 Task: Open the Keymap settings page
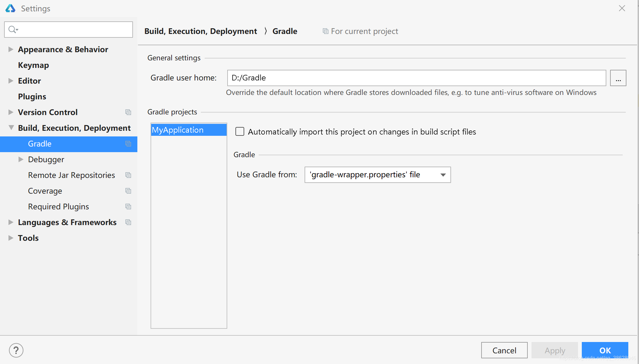point(33,65)
